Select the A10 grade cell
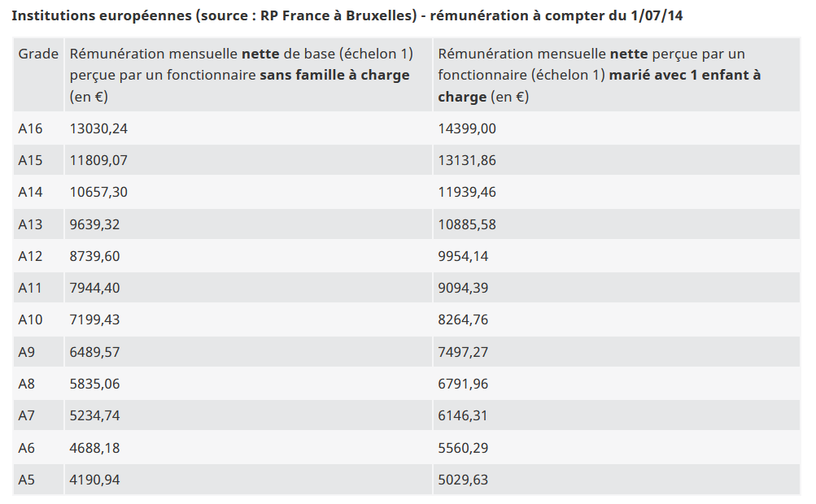The width and height of the screenshot is (816, 504). click(x=31, y=319)
